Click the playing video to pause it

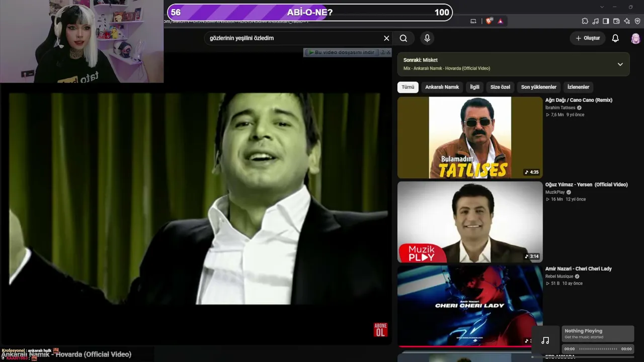196,199
